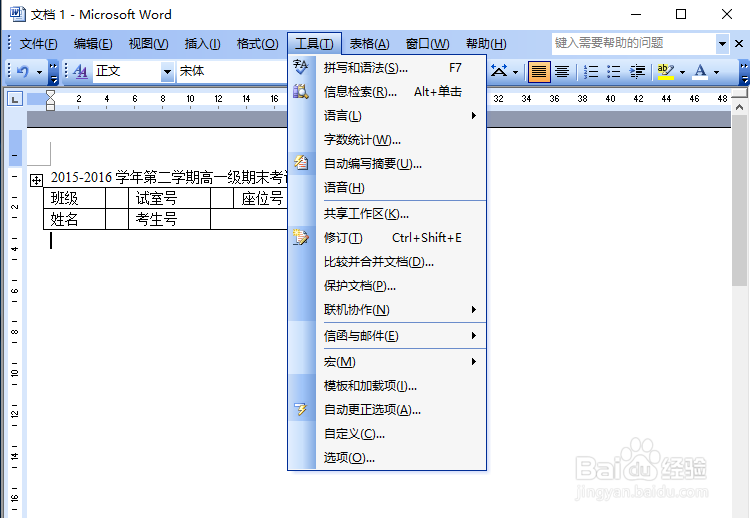The height and width of the screenshot is (518, 750).
Task: Open 模板和加载项(I)... menu entry
Action: click(387, 386)
